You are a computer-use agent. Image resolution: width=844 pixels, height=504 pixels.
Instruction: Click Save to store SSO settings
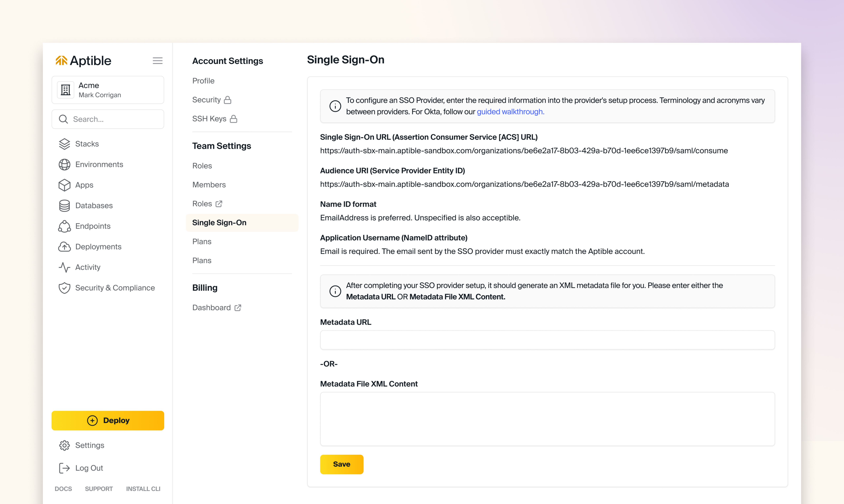click(341, 464)
